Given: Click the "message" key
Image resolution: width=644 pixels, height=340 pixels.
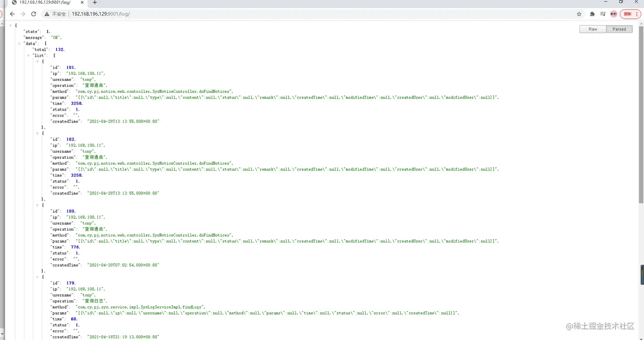Looking at the screenshot, I should [34, 37].
